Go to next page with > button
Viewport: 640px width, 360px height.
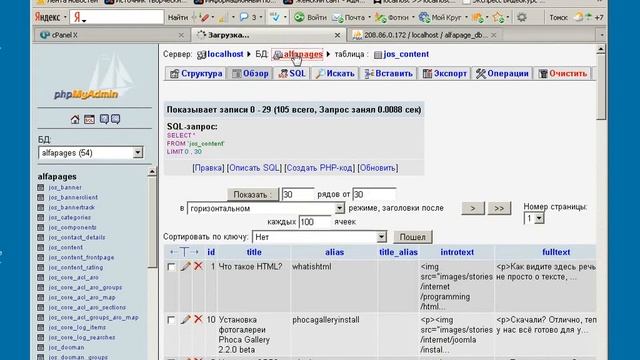(x=473, y=208)
